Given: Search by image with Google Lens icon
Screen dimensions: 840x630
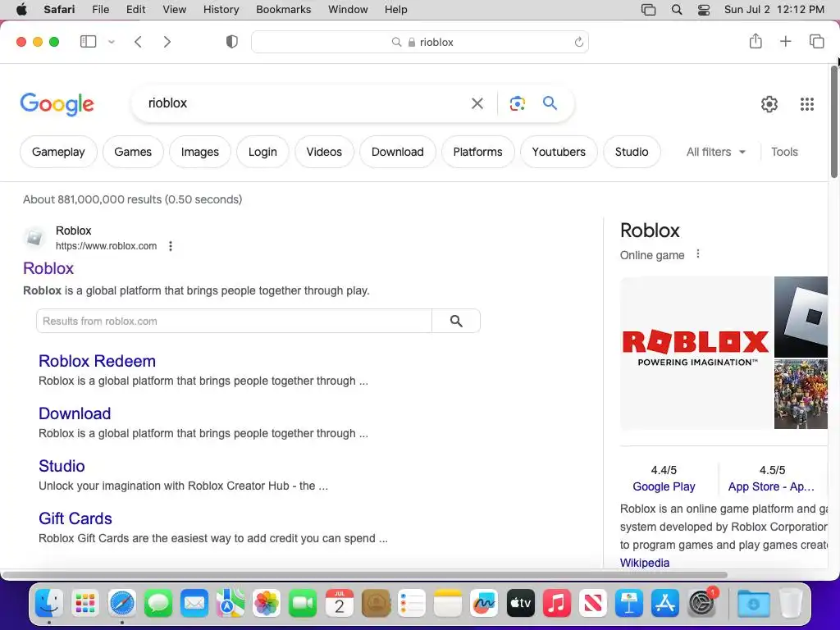Looking at the screenshot, I should 517,103.
